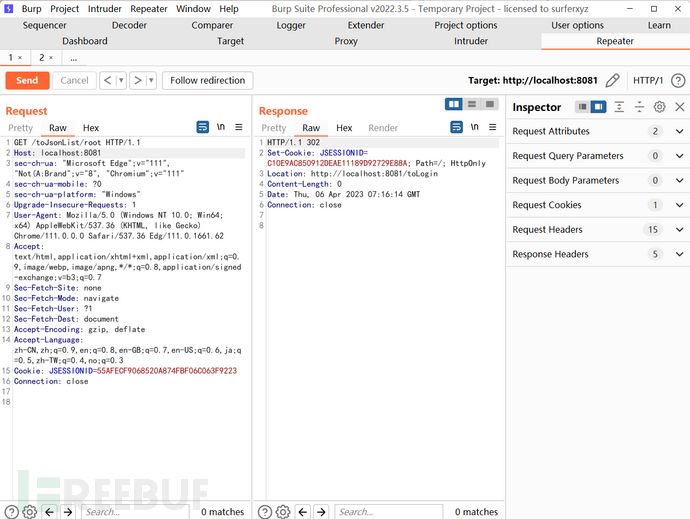Open the Project menu
This screenshot has height=519, width=690.
click(64, 9)
